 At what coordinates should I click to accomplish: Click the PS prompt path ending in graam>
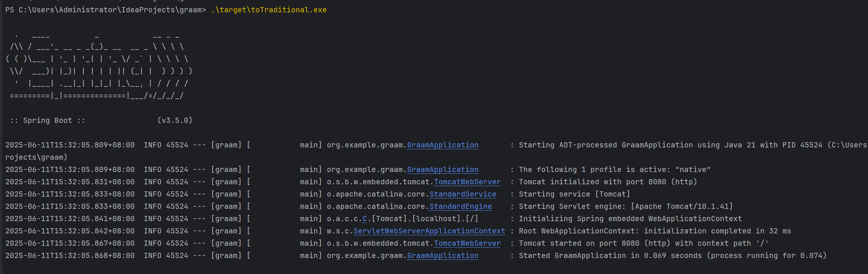coord(105,10)
